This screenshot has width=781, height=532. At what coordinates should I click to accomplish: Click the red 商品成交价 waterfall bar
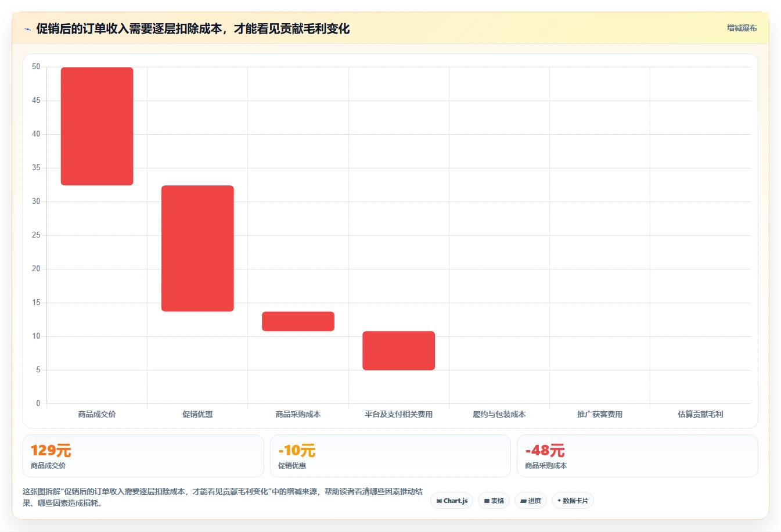[97, 126]
